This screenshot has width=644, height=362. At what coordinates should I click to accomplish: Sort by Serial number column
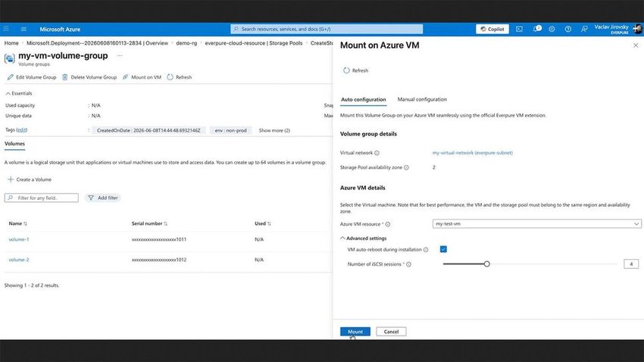pyautogui.click(x=149, y=223)
